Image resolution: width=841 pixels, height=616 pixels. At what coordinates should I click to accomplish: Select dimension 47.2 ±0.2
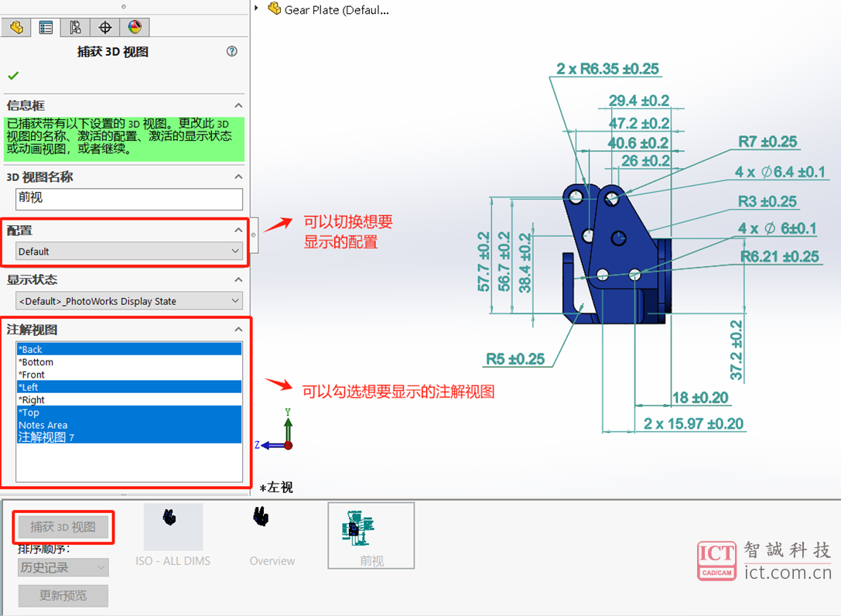[639, 123]
